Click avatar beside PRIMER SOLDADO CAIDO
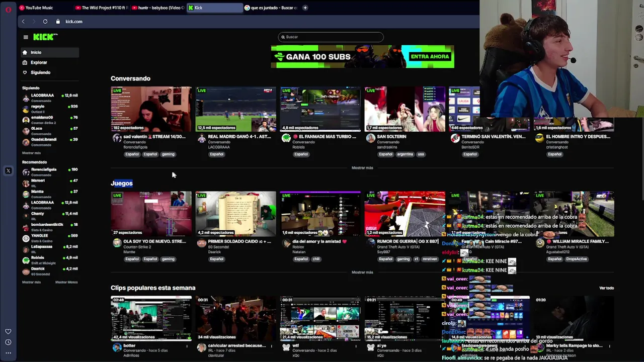The height and width of the screenshot is (362, 644). (202, 243)
